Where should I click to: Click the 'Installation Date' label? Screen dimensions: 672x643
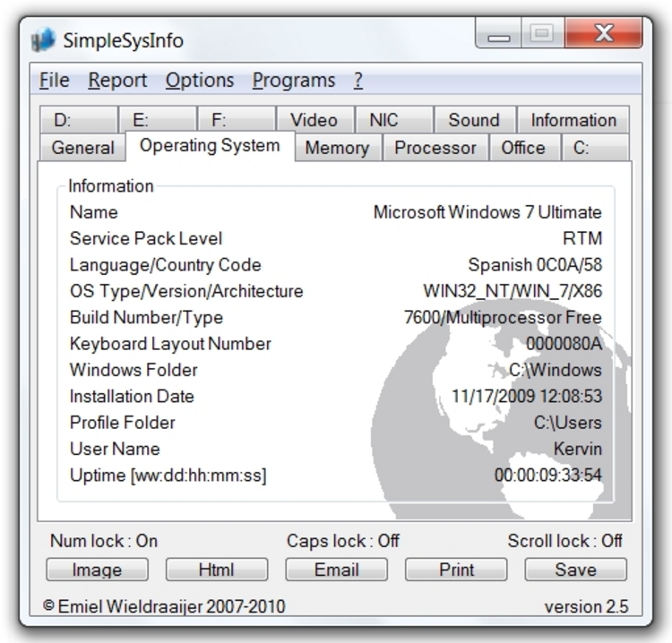point(132,396)
